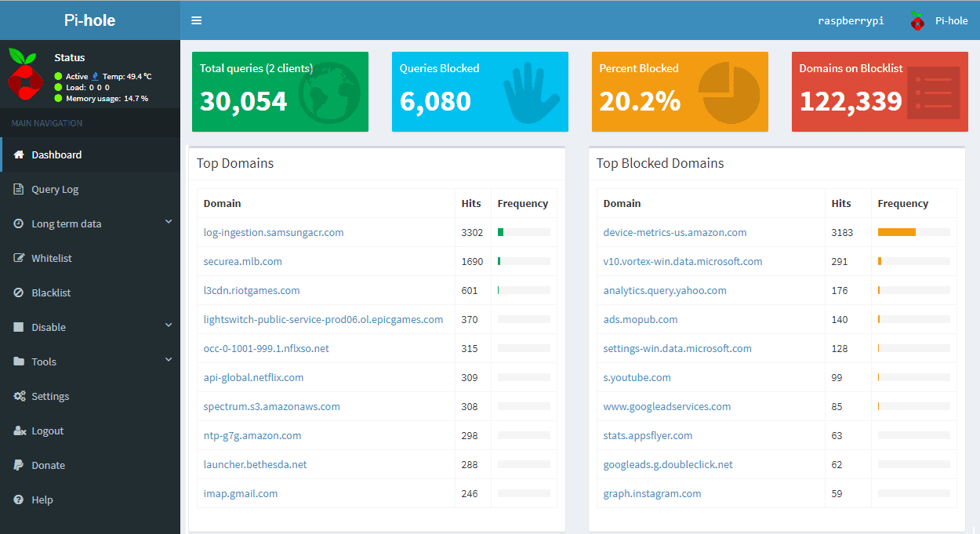Click the Donate PayPal icon
Screen dimensions: 980x534
[x=19, y=465]
